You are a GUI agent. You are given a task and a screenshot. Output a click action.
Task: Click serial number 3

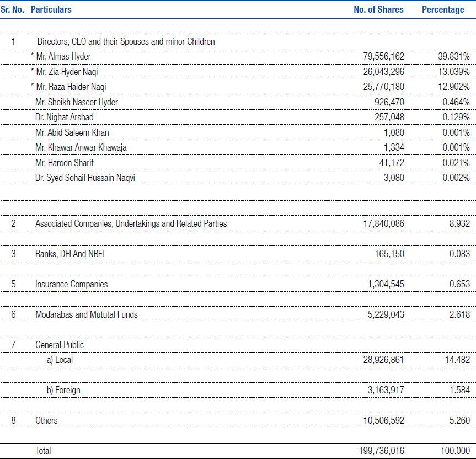13,254
